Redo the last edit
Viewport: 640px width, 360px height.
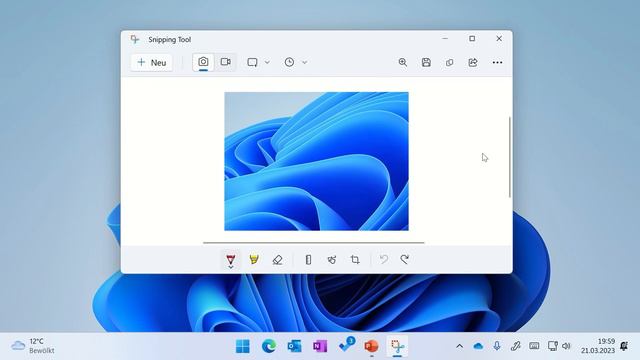point(404,260)
